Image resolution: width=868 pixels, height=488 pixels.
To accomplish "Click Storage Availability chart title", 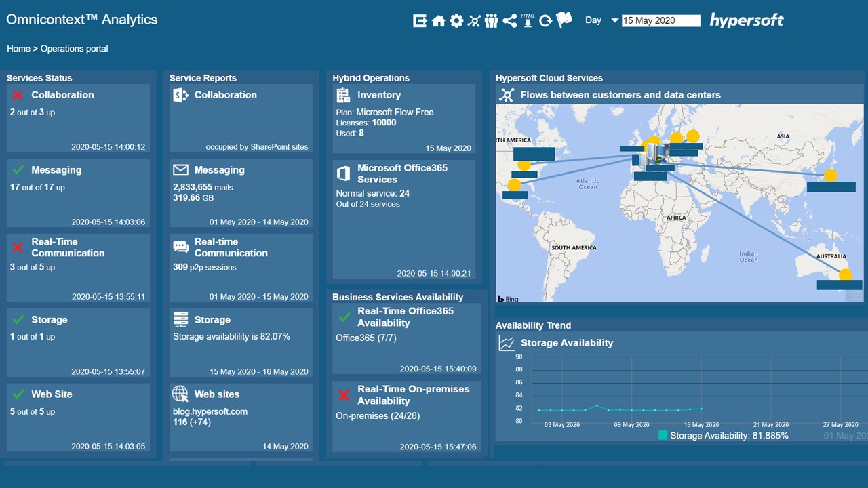I will 567,343.
